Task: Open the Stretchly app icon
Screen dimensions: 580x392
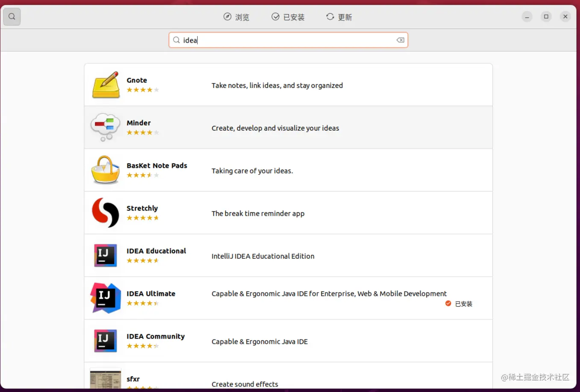Action: (105, 213)
